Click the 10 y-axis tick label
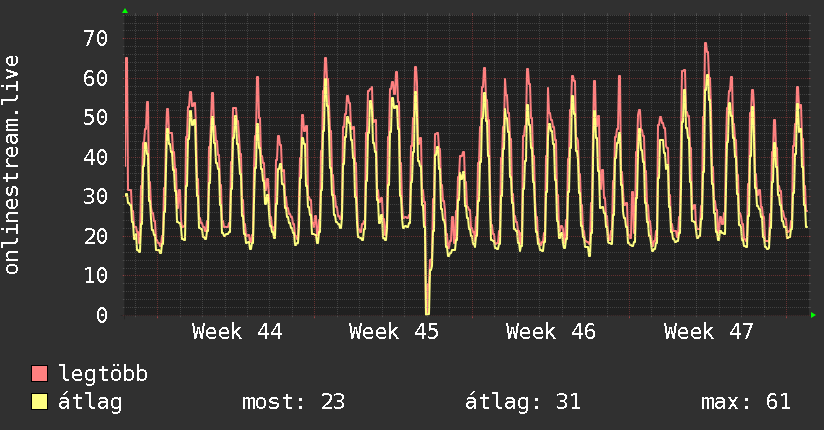 click(x=96, y=275)
